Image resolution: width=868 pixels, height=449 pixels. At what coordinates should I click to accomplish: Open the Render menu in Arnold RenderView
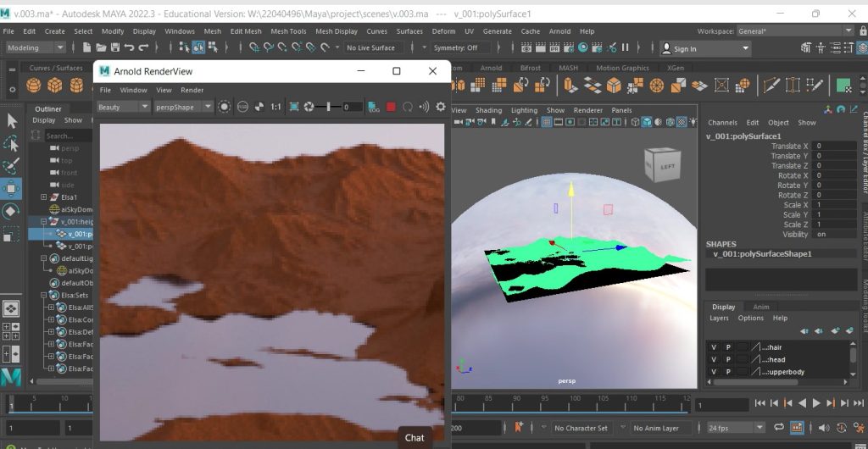192,90
